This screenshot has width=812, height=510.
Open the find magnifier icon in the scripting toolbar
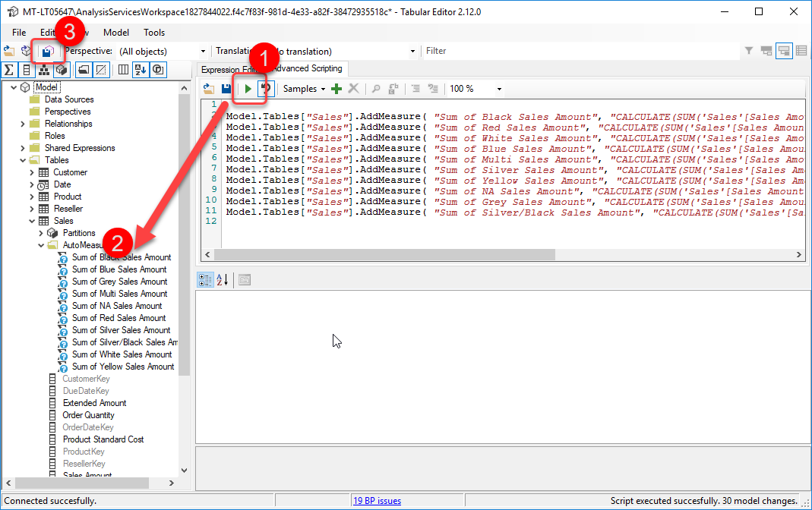(375, 88)
